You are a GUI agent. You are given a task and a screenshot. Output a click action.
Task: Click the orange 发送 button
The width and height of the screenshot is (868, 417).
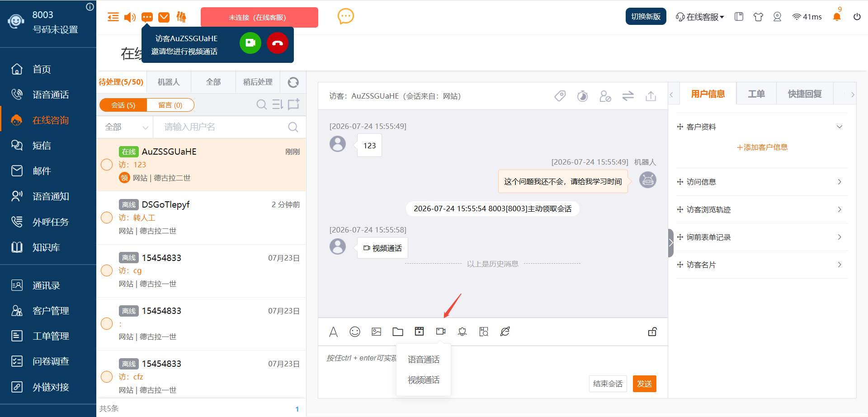tap(644, 384)
